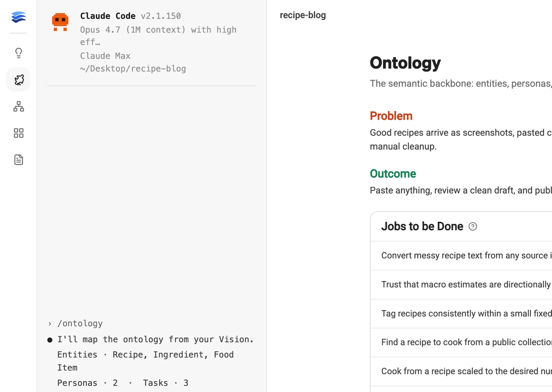This screenshot has height=392, width=552.
Task: Click the Outcome section heading
Action: click(x=393, y=174)
